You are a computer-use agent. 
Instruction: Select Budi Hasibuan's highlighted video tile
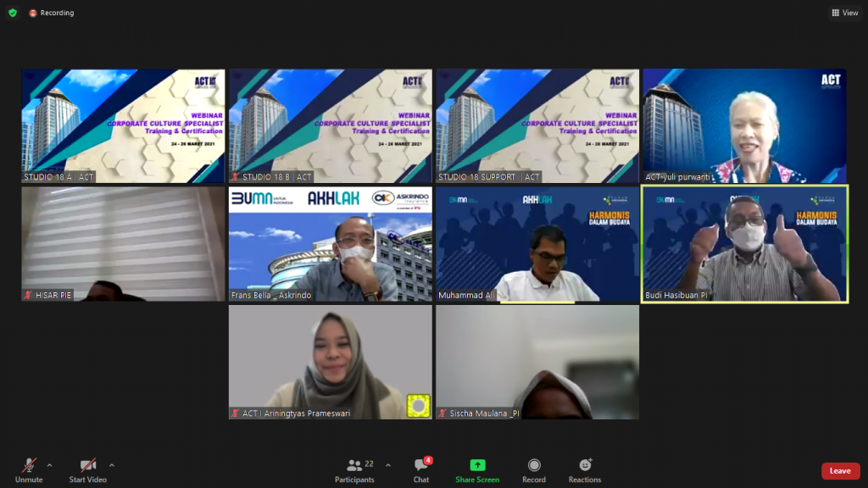pos(744,244)
